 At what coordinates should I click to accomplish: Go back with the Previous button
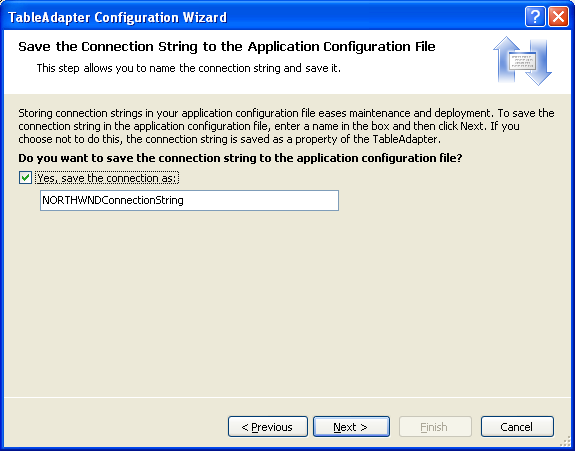click(268, 426)
